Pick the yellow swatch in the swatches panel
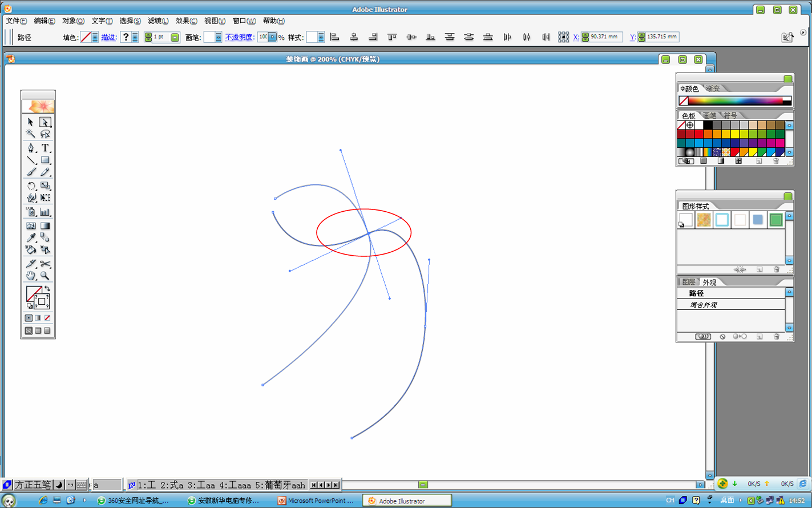 (735, 134)
